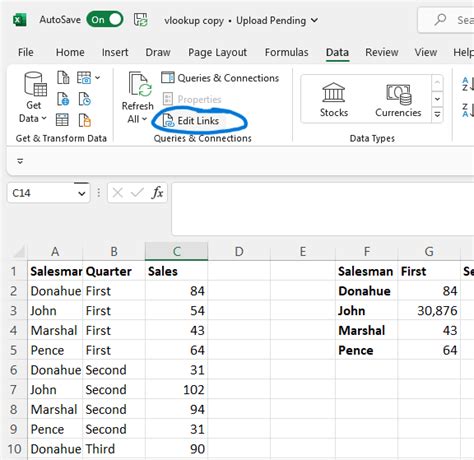Click the Recent Sources icon
Image resolution: width=474 pixels, height=460 pixels.
coord(85,99)
